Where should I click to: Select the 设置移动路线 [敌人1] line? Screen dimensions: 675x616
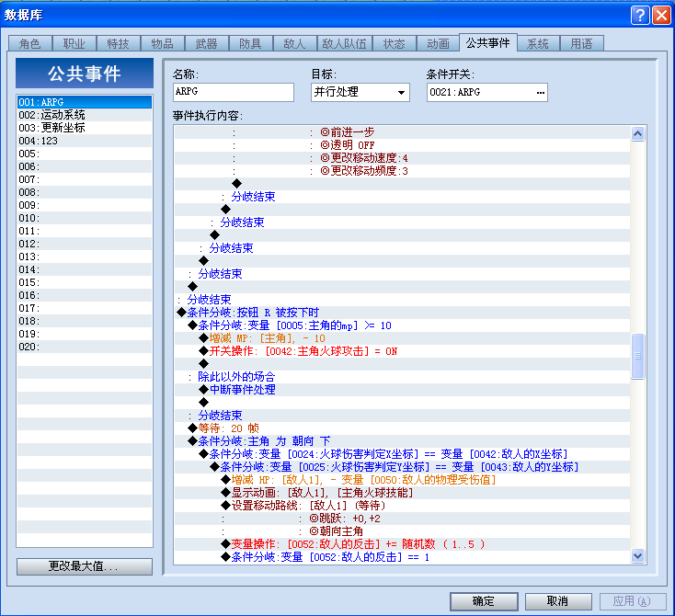(x=402, y=506)
